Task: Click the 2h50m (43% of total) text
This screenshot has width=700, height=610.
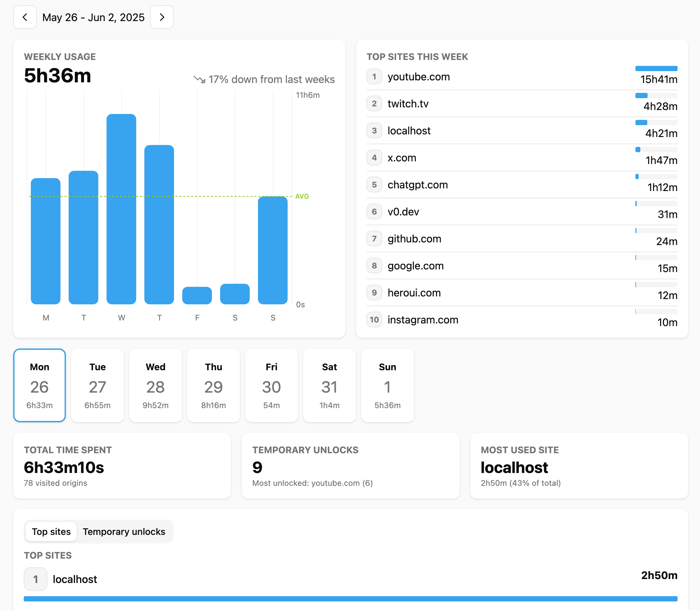Action: point(521,483)
